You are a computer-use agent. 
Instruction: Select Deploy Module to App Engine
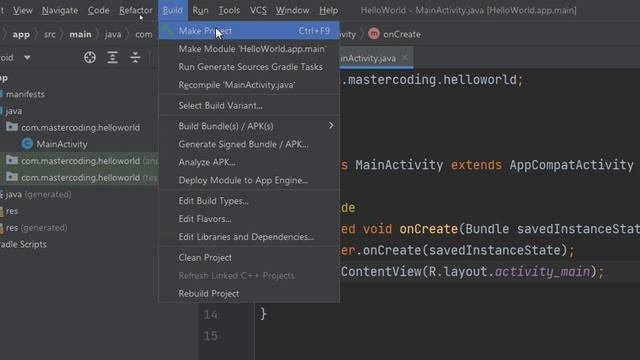(x=249, y=180)
